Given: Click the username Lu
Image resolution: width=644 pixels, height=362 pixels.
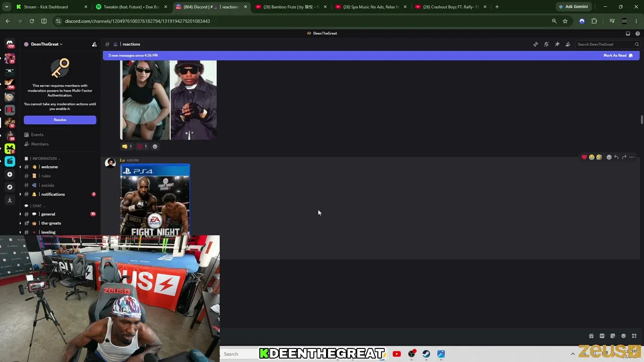Looking at the screenshot, I should (122, 160).
